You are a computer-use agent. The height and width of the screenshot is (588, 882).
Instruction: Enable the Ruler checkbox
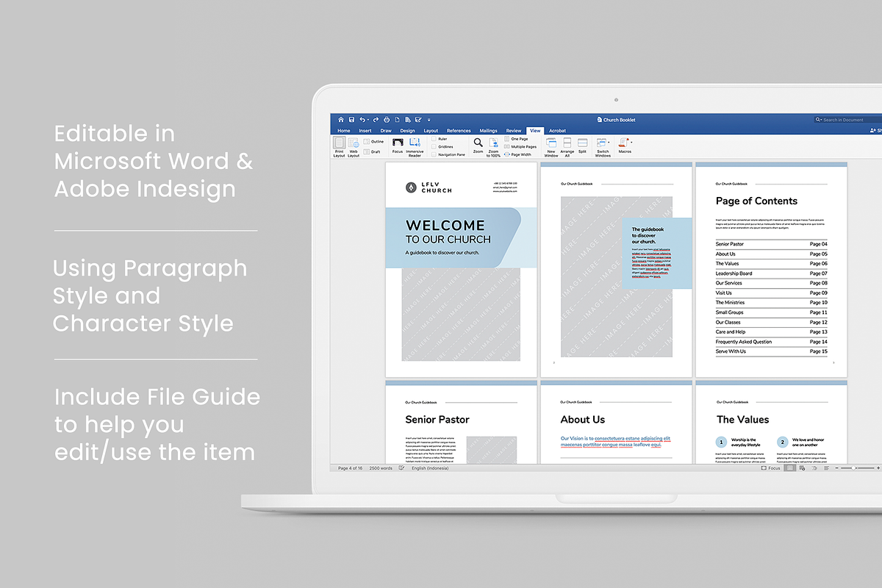point(434,139)
